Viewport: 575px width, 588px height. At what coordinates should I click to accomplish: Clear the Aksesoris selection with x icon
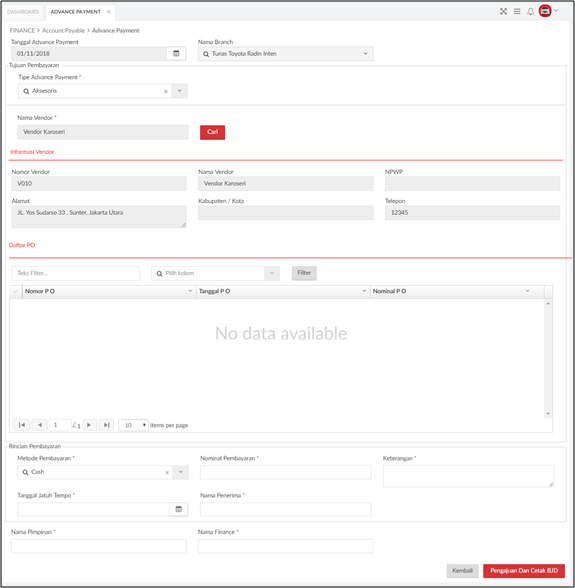click(x=166, y=92)
